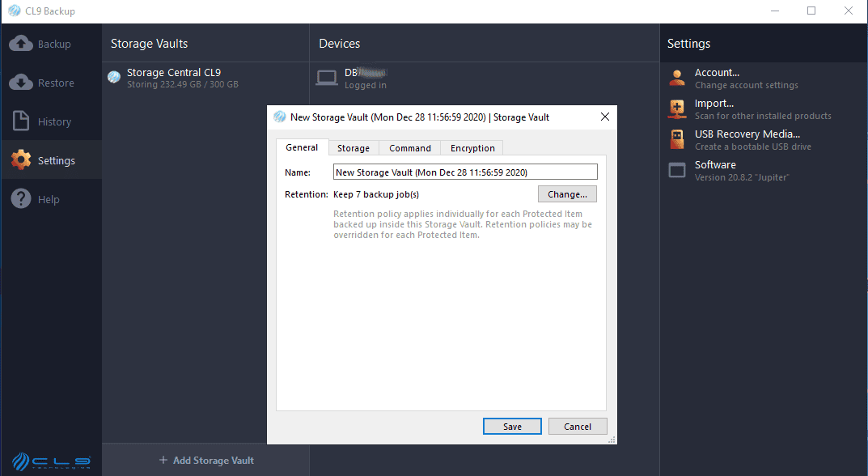Viewport: 868px width, 476px height.
Task: Switch to the Storage tab
Action: tap(353, 148)
